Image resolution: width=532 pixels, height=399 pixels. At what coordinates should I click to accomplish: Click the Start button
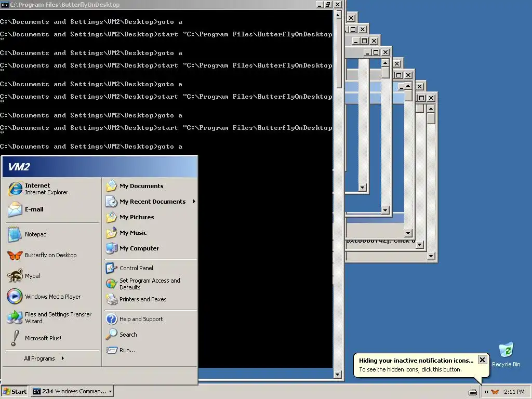15,391
